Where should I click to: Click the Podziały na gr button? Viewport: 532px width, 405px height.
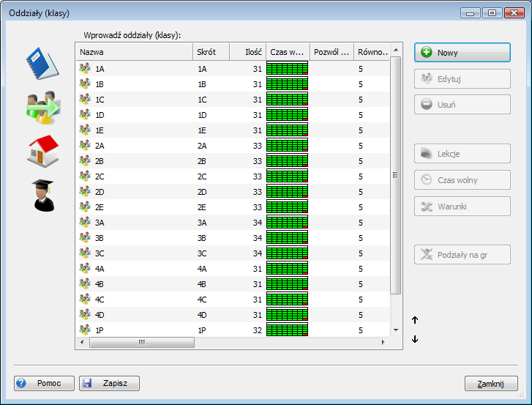coord(462,255)
